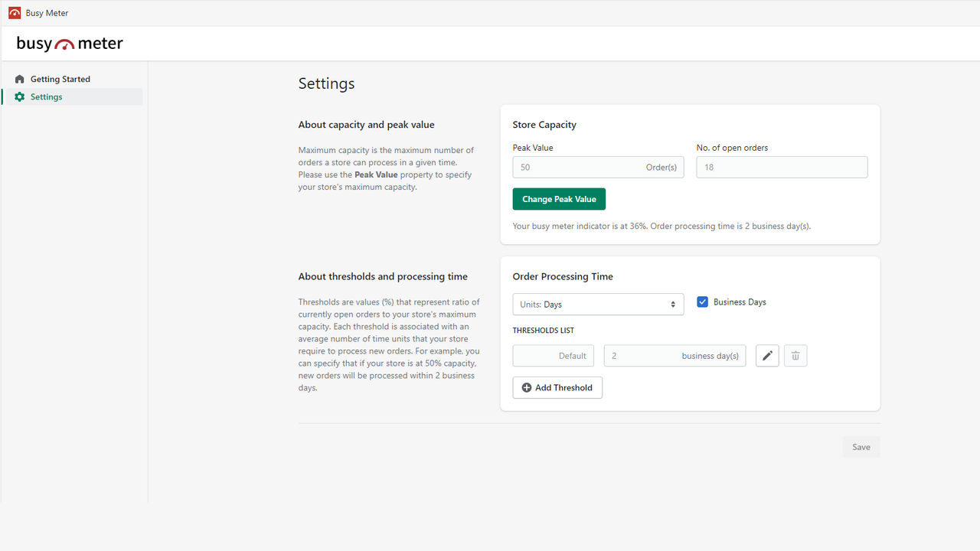Viewport: 980px width, 551px height.
Task: Click the Peak Value input field
Action: click(x=598, y=168)
